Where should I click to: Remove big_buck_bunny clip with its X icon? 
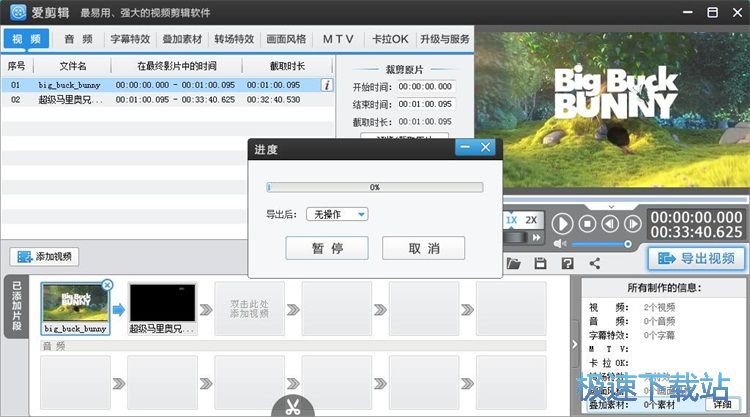pos(108,285)
